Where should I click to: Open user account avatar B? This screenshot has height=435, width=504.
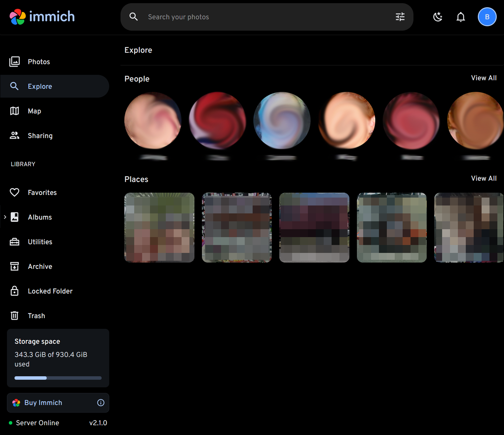pyautogui.click(x=487, y=17)
